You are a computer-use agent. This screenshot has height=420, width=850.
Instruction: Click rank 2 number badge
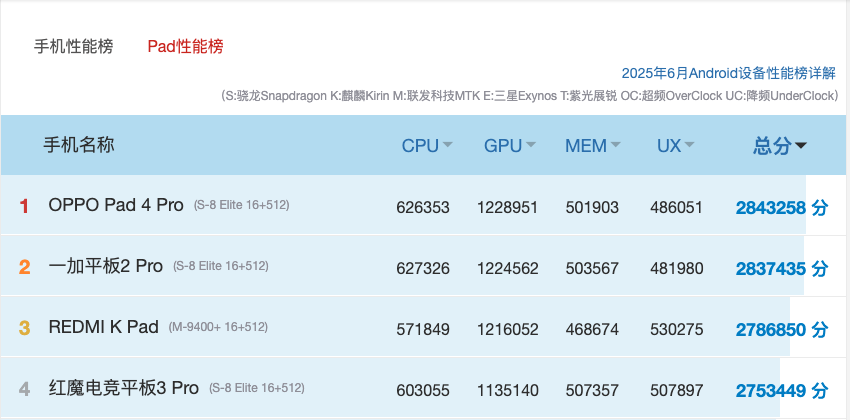point(25,267)
